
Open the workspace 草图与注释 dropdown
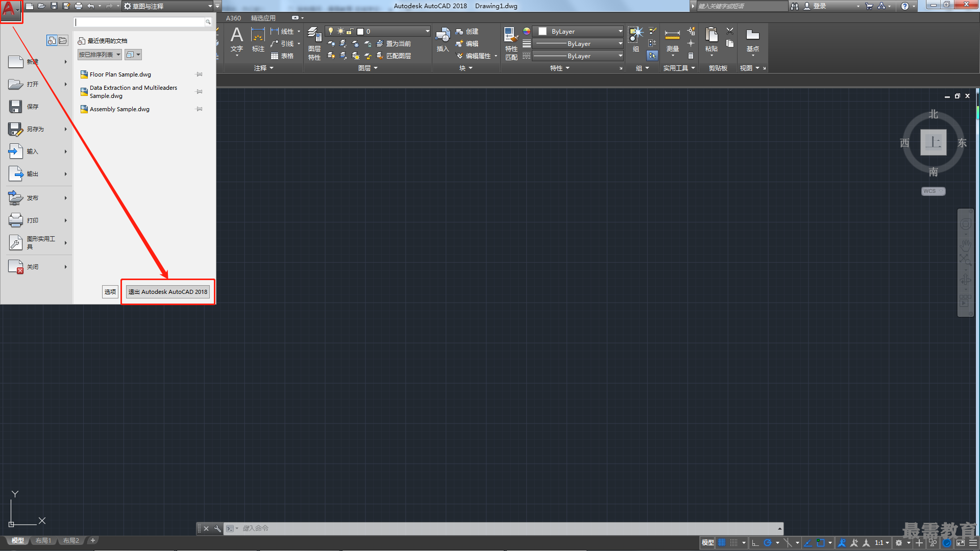coord(168,6)
